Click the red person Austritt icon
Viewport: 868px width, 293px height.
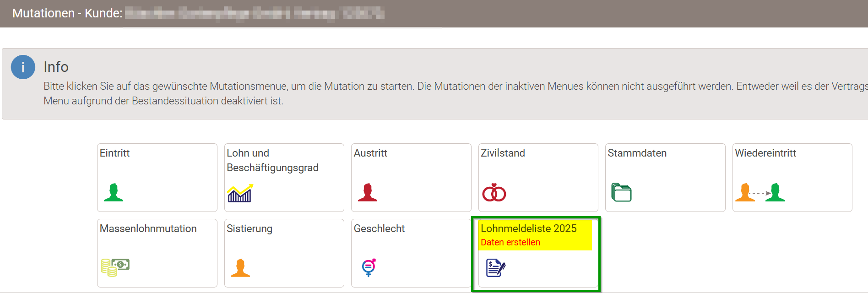tap(368, 192)
